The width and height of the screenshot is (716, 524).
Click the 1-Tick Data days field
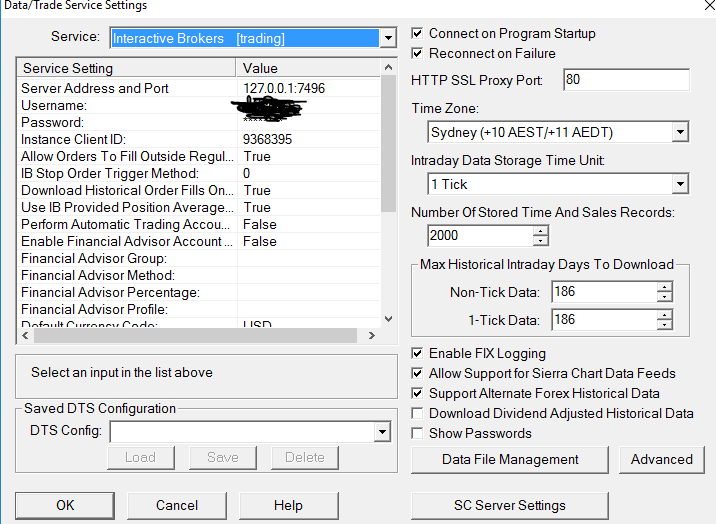tap(605, 320)
